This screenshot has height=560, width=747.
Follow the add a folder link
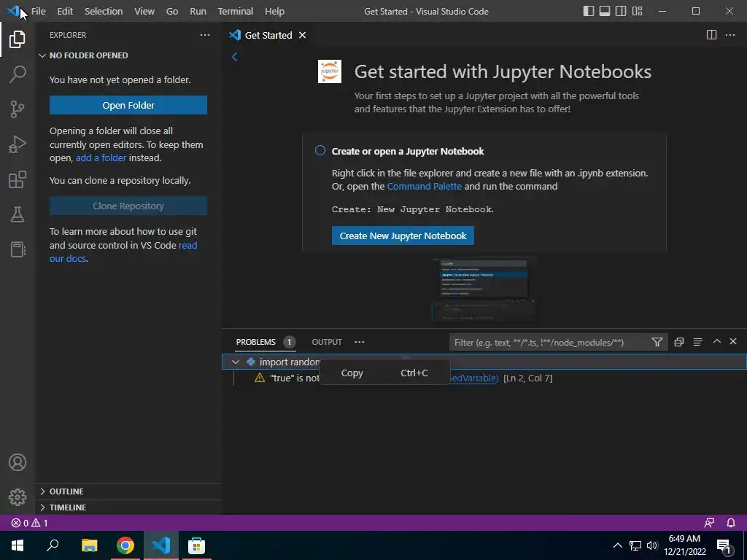pos(101,157)
